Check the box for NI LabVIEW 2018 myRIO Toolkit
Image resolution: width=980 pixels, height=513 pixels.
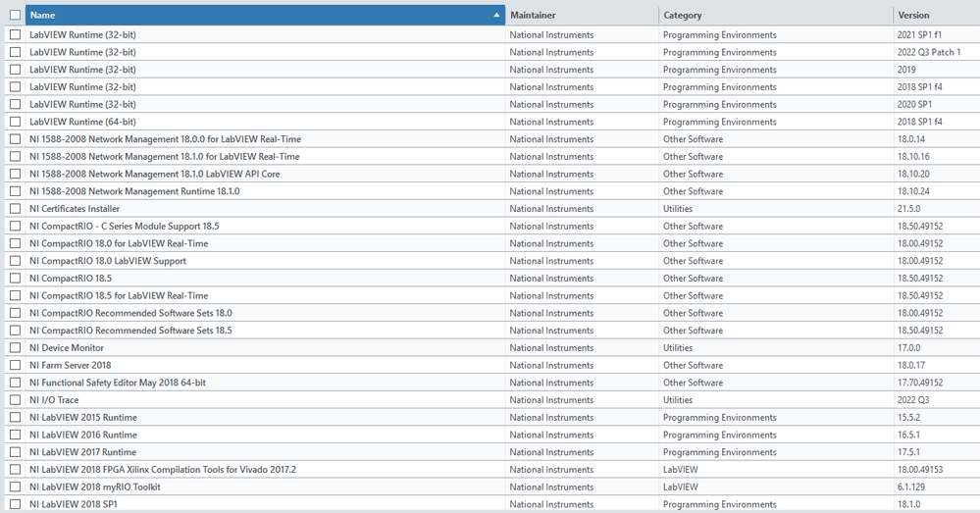point(15,487)
